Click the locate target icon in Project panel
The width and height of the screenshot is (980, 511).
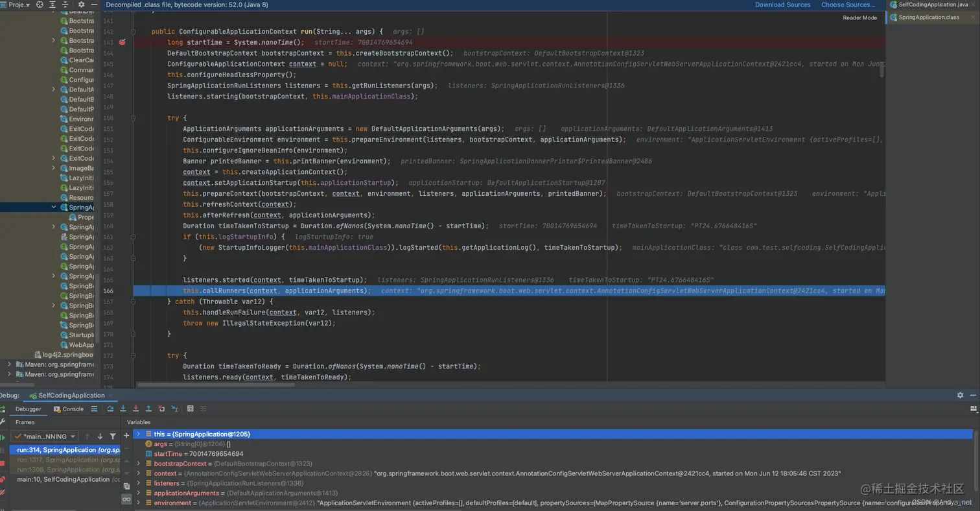pyautogui.click(x=40, y=5)
